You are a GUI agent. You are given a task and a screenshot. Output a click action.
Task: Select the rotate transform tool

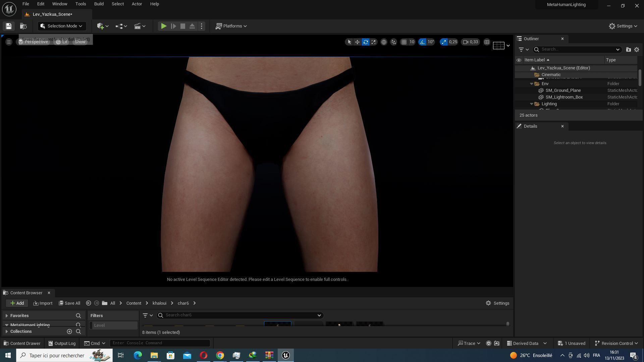coord(366,42)
